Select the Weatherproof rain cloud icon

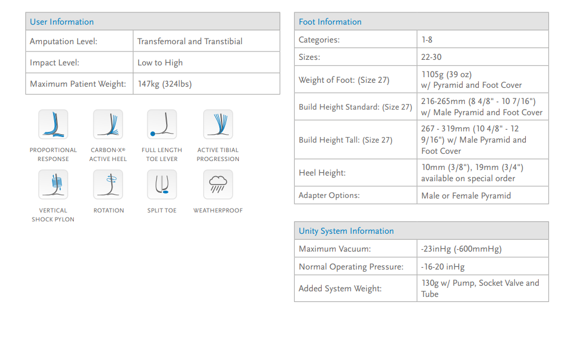218,185
